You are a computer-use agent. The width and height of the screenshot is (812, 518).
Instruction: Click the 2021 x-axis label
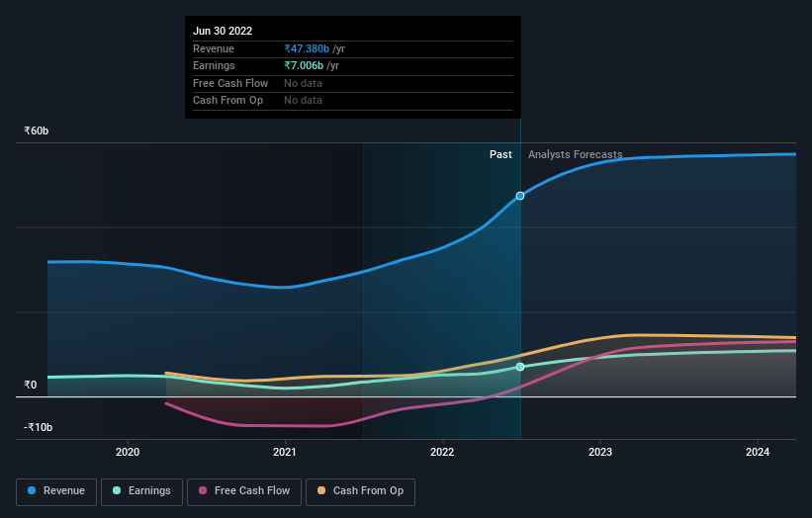click(x=285, y=453)
